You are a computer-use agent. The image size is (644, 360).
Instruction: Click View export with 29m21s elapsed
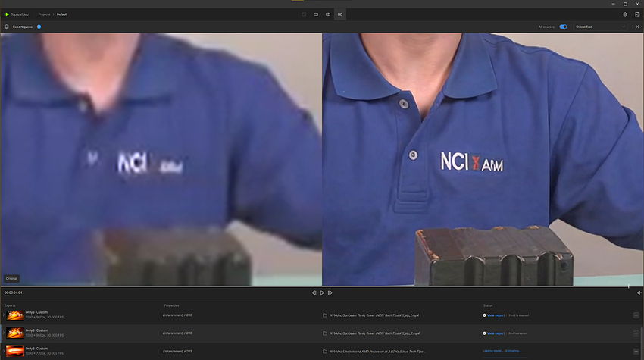click(x=496, y=315)
